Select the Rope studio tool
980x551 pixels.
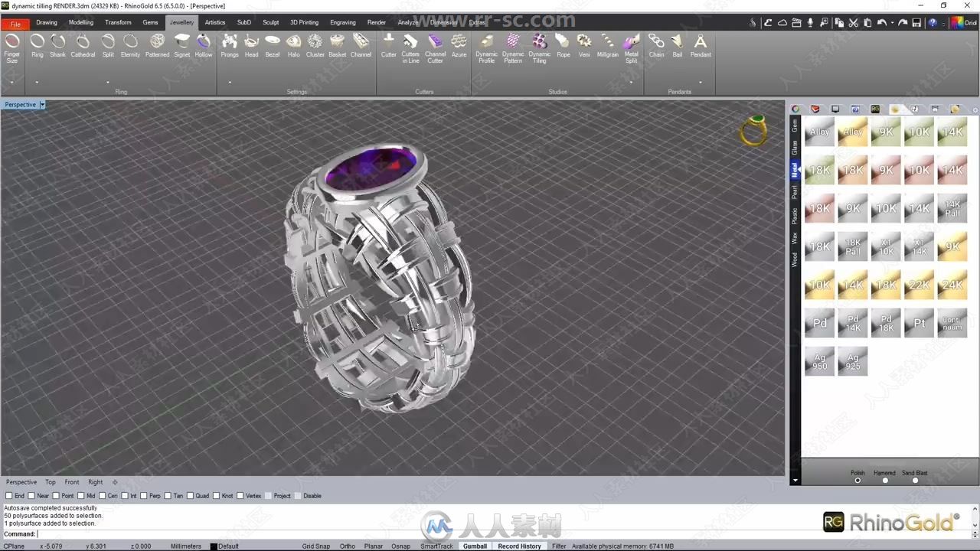click(x=563, y=46)
